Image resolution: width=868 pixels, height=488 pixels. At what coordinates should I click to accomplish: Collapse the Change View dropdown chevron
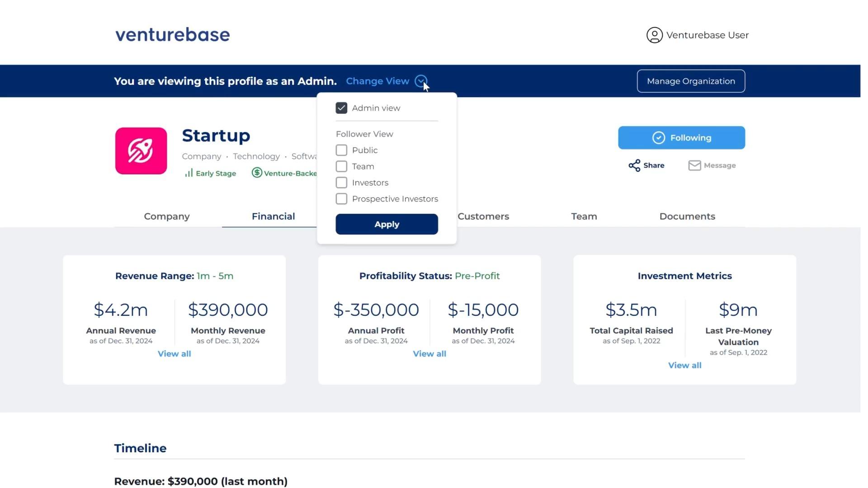(420, 81)
